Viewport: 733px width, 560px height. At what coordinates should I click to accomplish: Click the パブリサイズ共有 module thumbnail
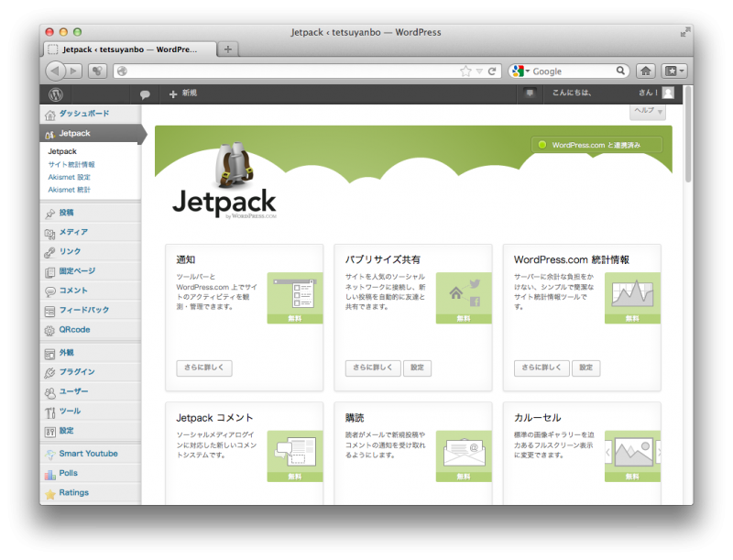pos(464,298)
